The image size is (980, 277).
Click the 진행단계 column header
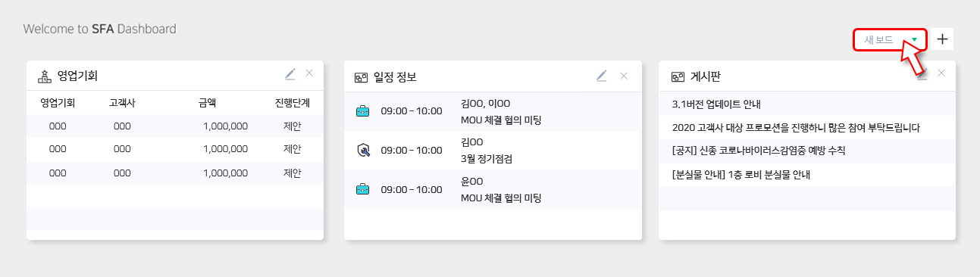coord(293,102)
